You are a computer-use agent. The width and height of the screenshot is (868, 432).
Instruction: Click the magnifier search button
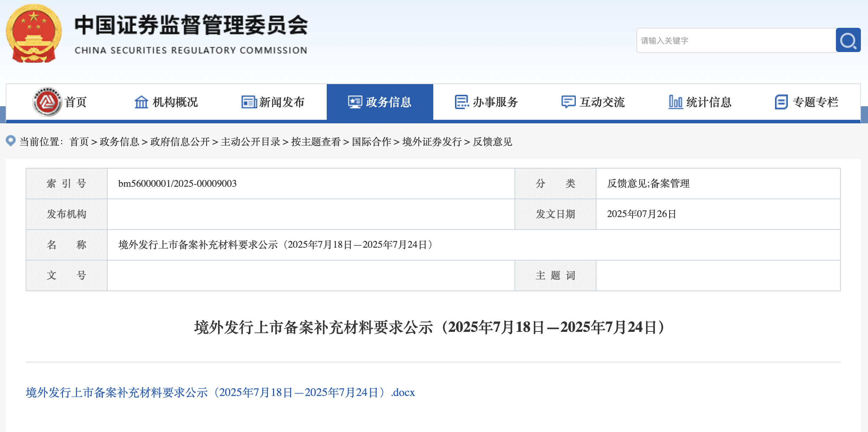848,40
